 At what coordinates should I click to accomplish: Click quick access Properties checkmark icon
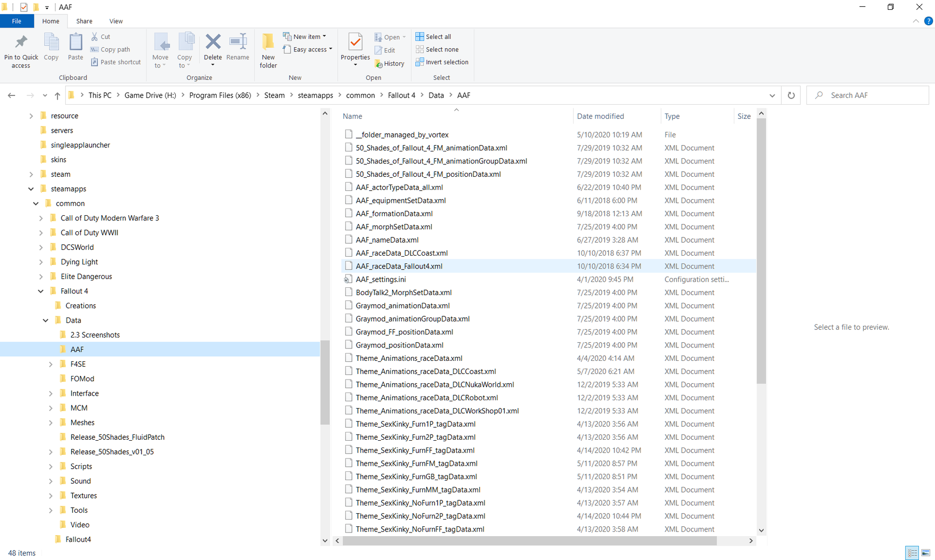click(23, 7)
